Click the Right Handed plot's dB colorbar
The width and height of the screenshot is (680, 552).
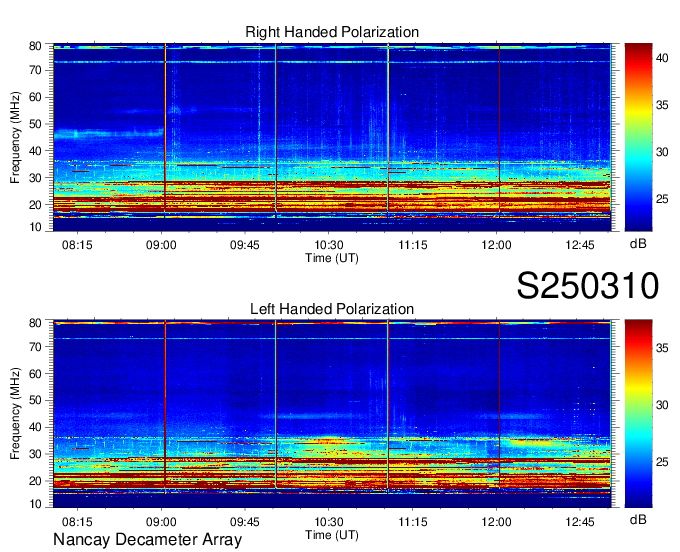coord(638,137)
